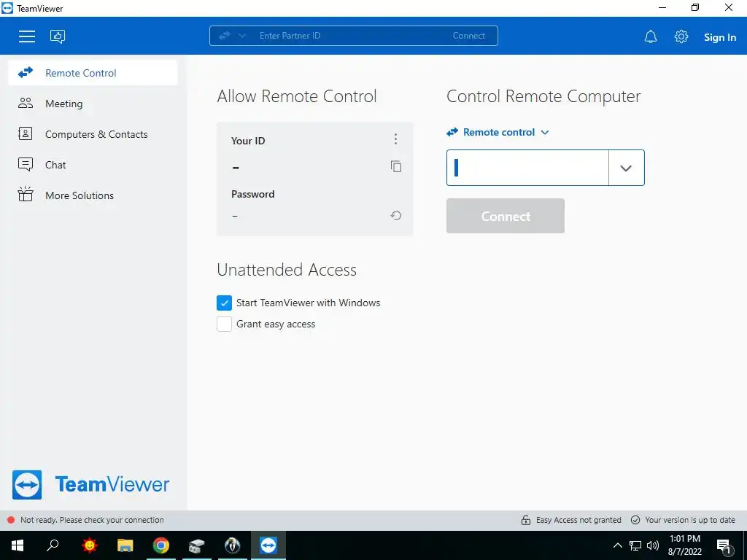
Task: Click the network tray icon
Action: coord(635,545)
